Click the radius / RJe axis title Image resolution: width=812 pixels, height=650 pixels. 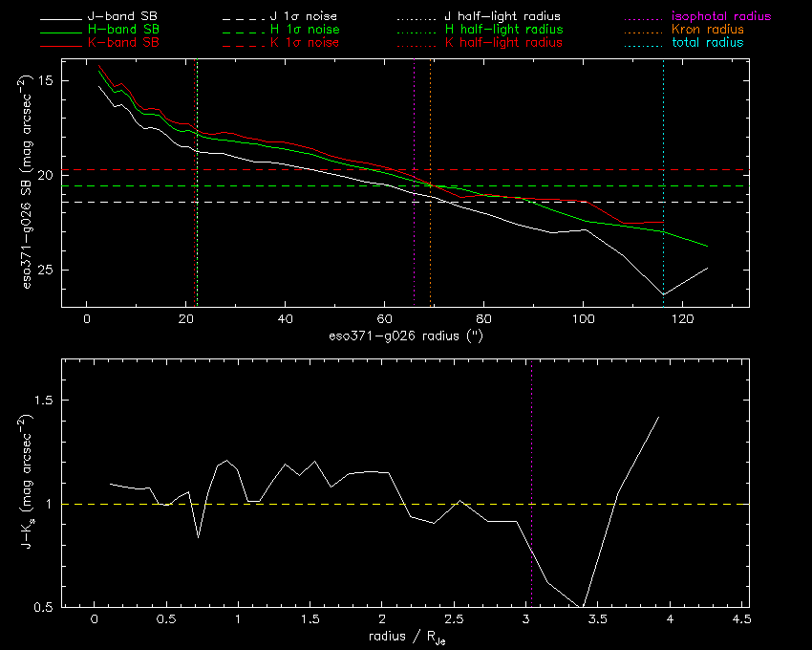[x=407, y=638]
